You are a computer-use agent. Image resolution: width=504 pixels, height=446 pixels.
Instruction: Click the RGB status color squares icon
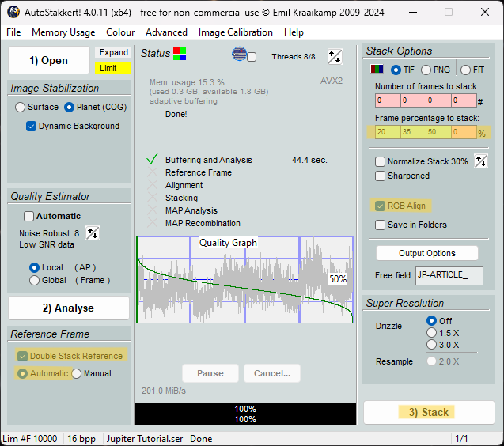[x=180, y=54]
